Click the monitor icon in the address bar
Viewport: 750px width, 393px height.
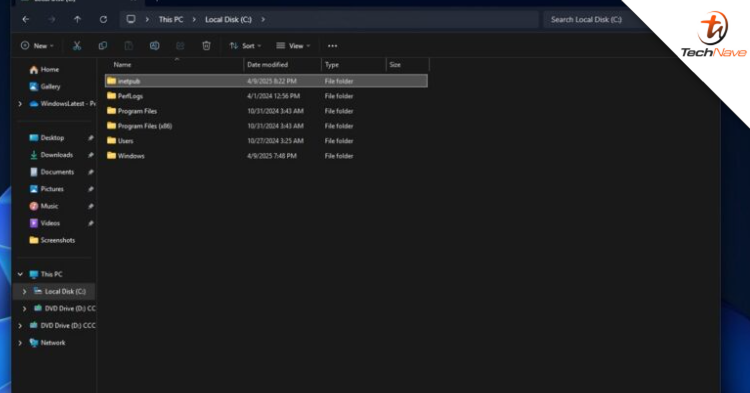click(131, 19)
